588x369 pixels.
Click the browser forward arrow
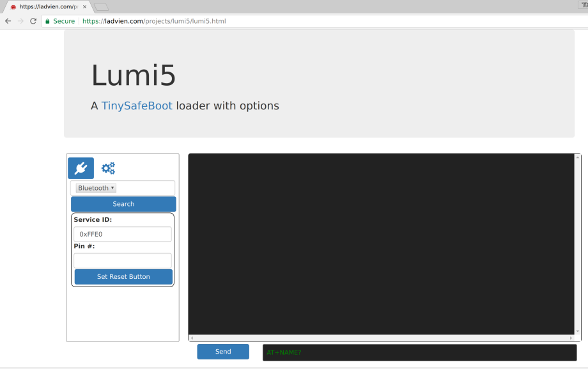pos(20,21)
